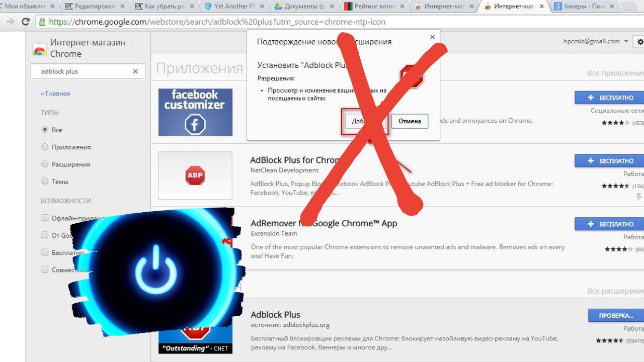This screenshot has height=362, width=644.
Task: Click 'источник: adblockplus.org' text
Action: (x=290, y=325)
